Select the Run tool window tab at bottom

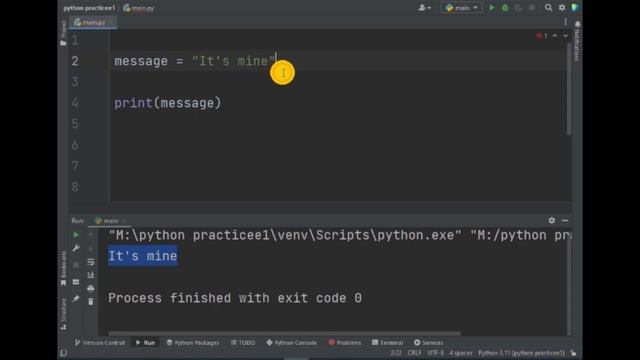tap(145, 343)
